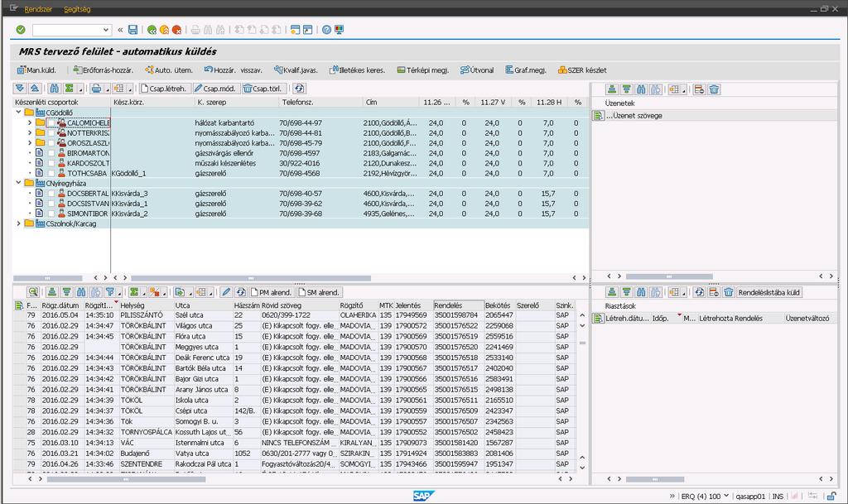Click Refresh icon in Riasztások toolbar
The image size is (848, 504).
tap(699, 292)
